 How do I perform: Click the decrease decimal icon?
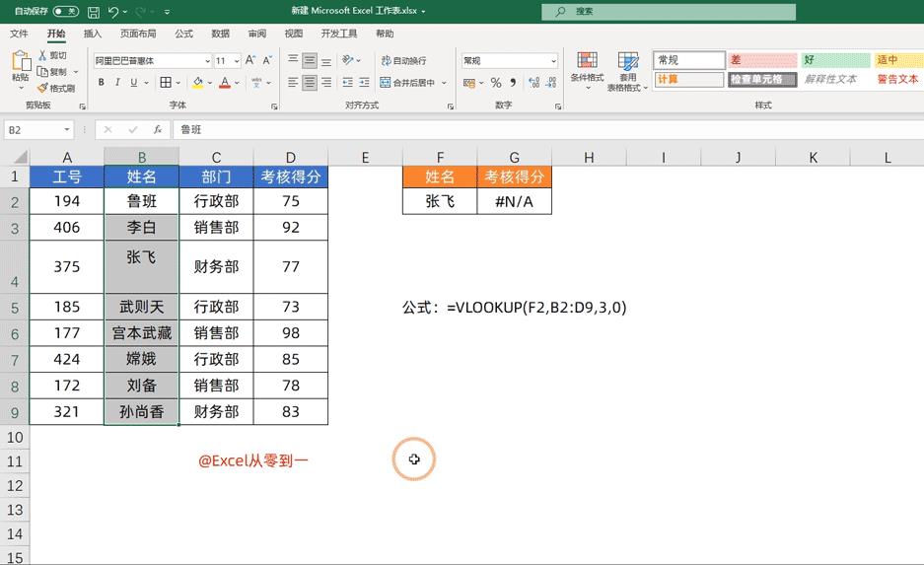[551, 83]
